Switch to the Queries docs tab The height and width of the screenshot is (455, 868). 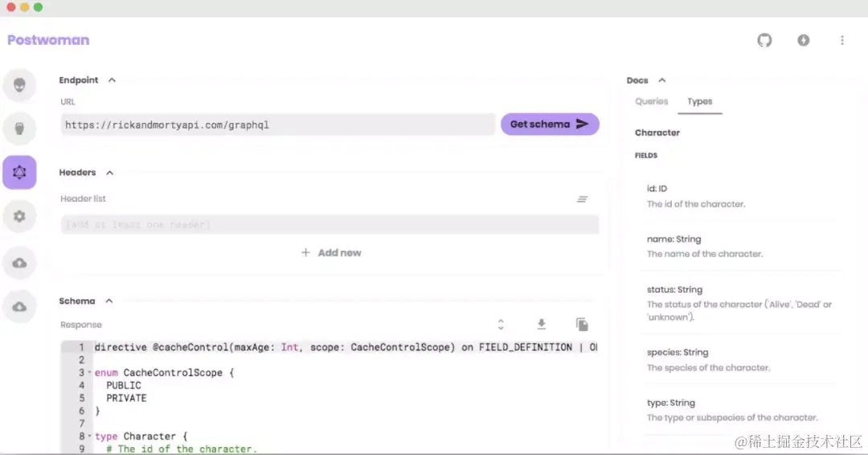point(652,101)
